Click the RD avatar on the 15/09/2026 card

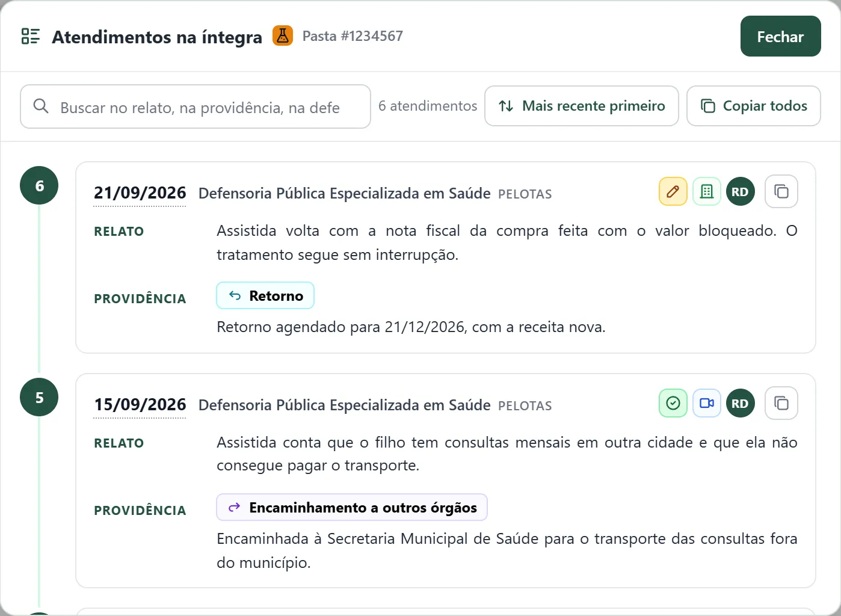740,403
